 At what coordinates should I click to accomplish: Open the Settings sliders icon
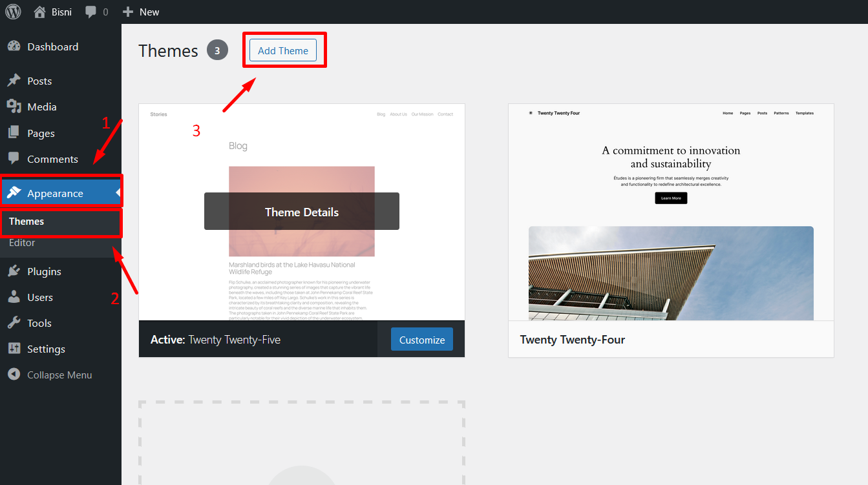[14, 349]
